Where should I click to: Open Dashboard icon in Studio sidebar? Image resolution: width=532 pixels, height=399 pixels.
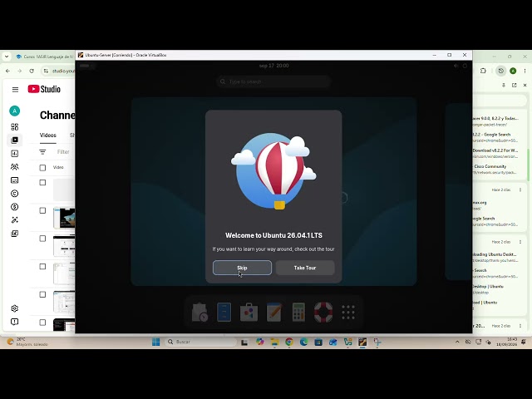point(15,127)
